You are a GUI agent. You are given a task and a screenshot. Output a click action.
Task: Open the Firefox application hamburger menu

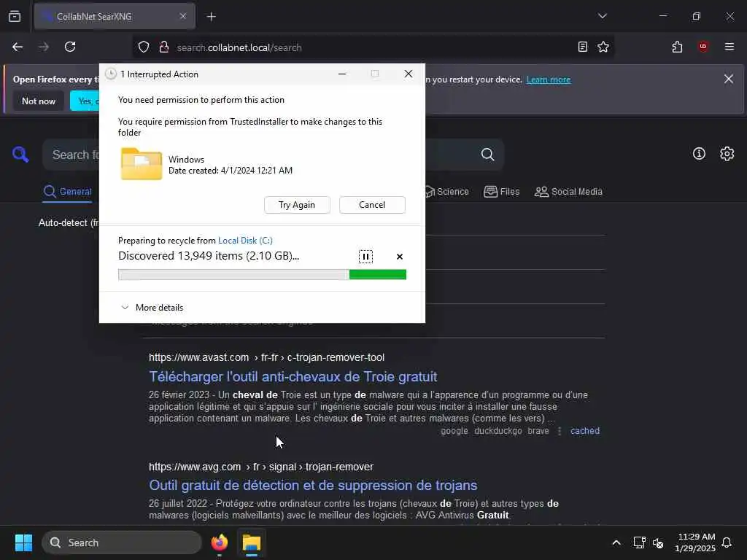click(729, 47)
